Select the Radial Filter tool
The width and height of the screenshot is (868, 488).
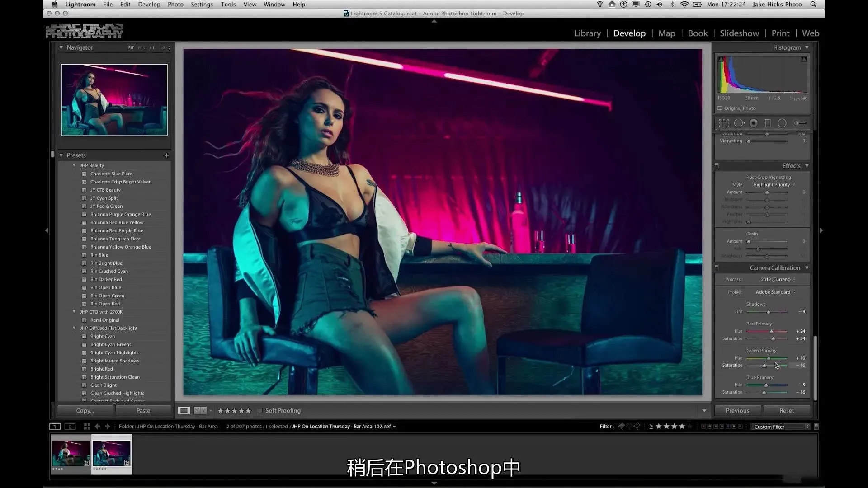(782, 123)
